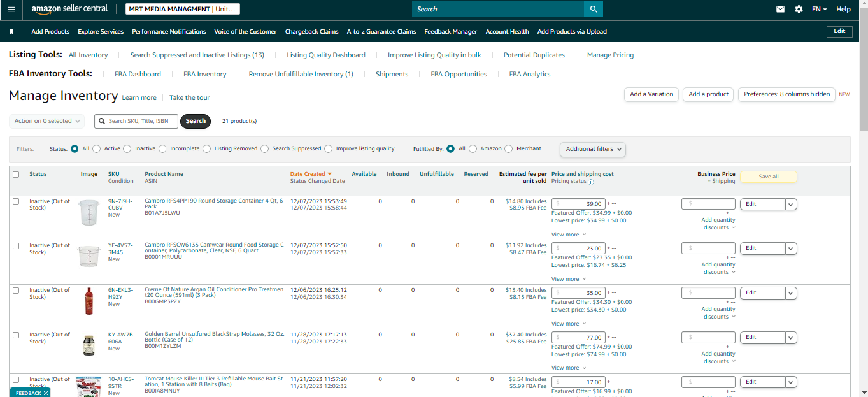
Task: Select the Inactive status radio button
Action: 127,148
